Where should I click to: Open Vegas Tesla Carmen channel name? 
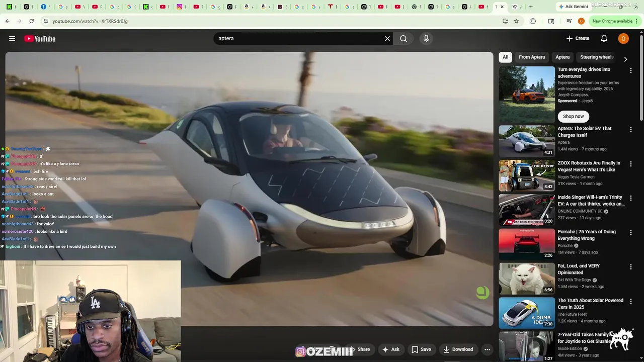(x=577, y=177)
